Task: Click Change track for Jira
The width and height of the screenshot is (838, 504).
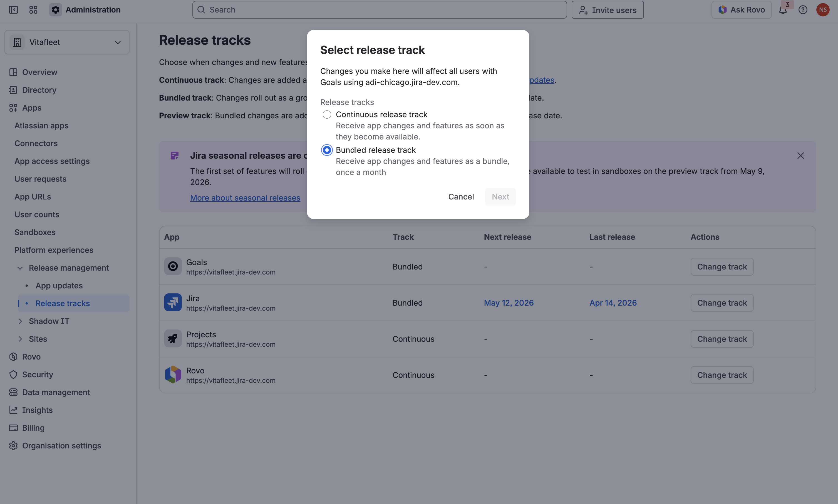Action: (x=722, y=303)
